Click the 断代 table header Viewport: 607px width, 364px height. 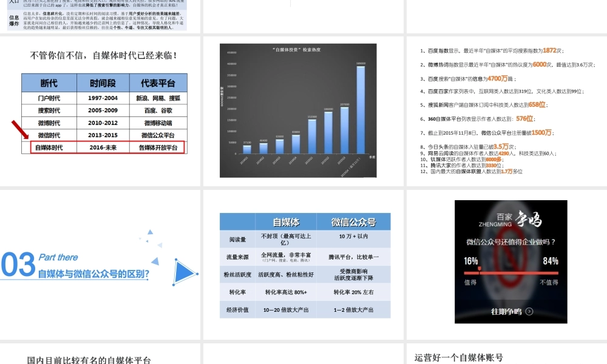tap(49, 83)
